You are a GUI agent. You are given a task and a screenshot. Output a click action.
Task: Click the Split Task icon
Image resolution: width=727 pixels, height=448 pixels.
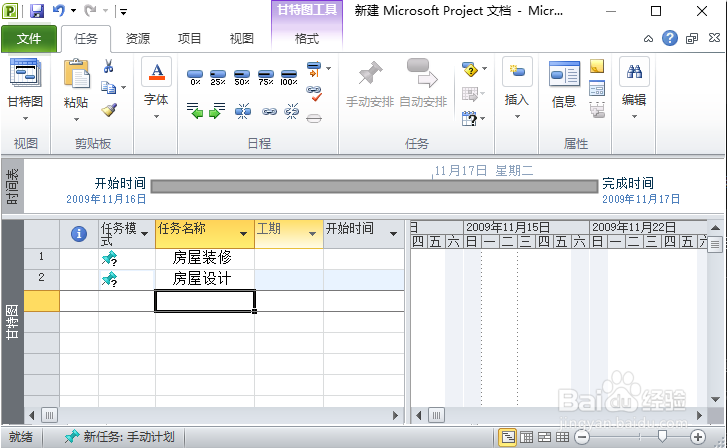tap(242, 111)
